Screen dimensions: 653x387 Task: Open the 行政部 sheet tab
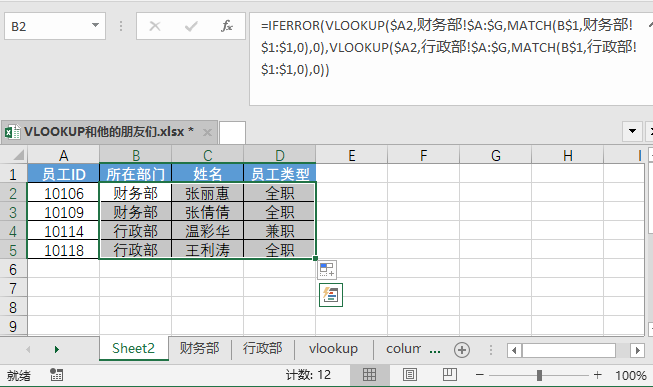click(263, 348)
